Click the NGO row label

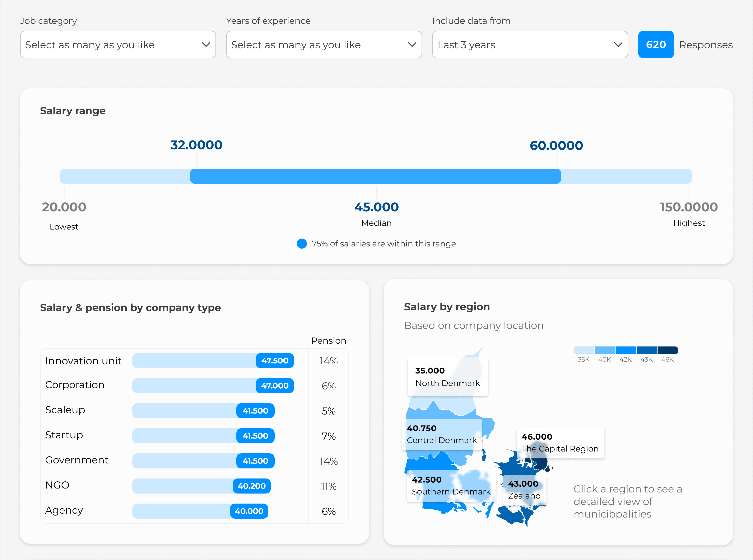point(57,485)
